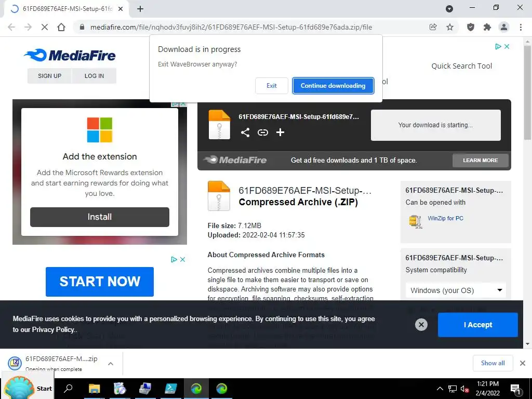
Task: Click Continue downloading button
Action: 333,86
